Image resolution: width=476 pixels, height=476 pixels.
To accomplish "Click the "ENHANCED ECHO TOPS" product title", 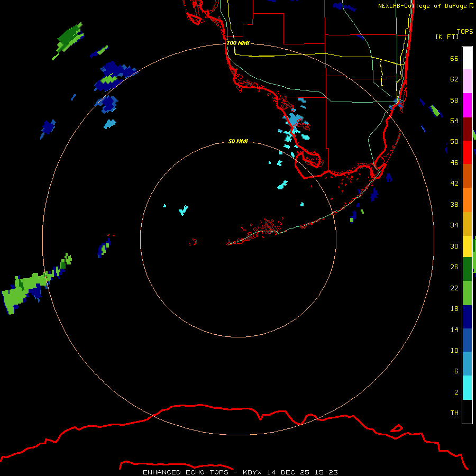I will point(186,472).
